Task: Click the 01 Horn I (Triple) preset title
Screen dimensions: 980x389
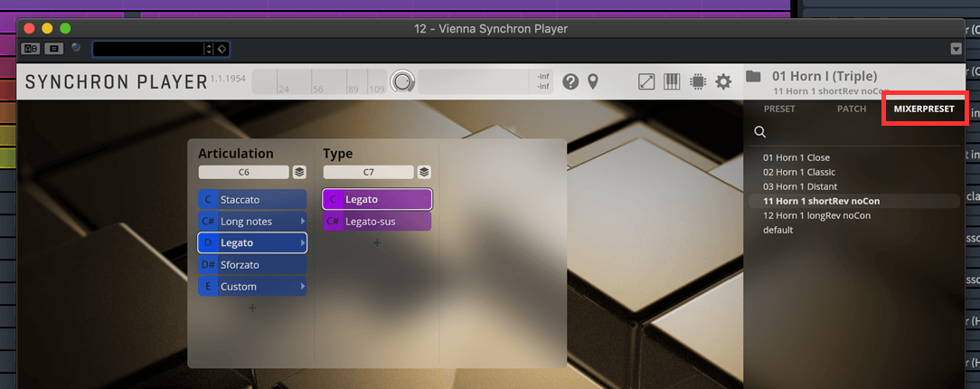Action: click(825, 76)
